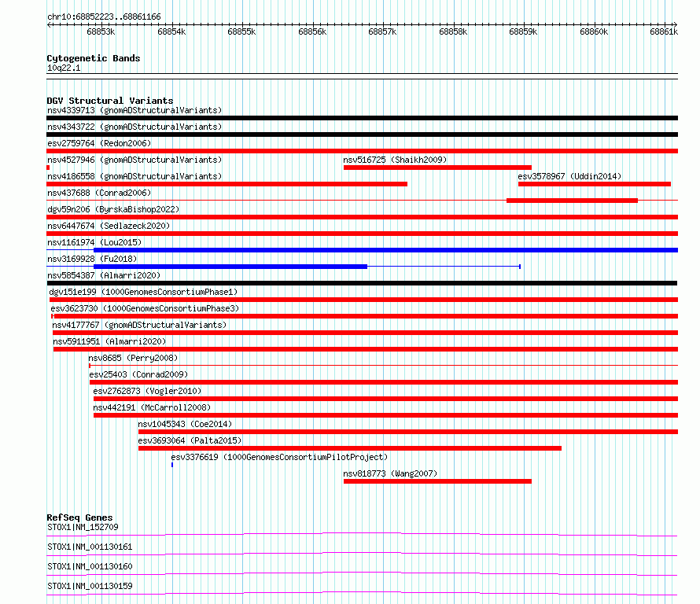Click the small blue marker under esv3376619
This screenshot has width=700, height=604.
coord(172,465)
